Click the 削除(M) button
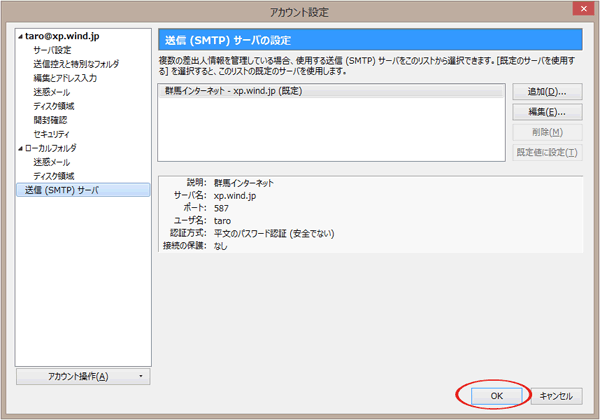Image resolution: width=600 pixels, height=420 pixels. [547, 132]
